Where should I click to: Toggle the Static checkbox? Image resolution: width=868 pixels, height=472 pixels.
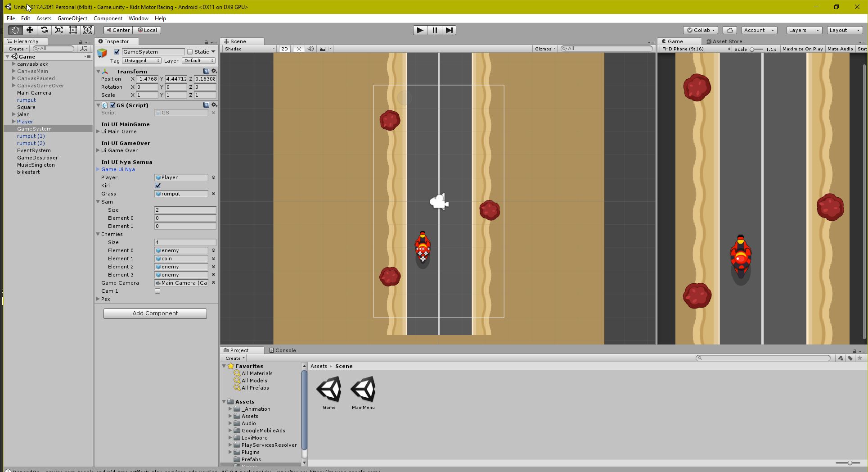click(190, 52)
